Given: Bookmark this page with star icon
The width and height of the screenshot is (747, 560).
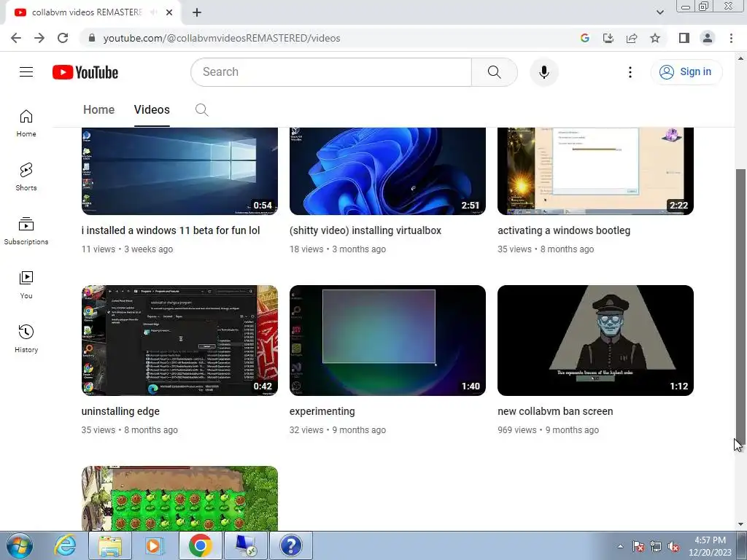Looking at the screenshot, I should [655, 38].
